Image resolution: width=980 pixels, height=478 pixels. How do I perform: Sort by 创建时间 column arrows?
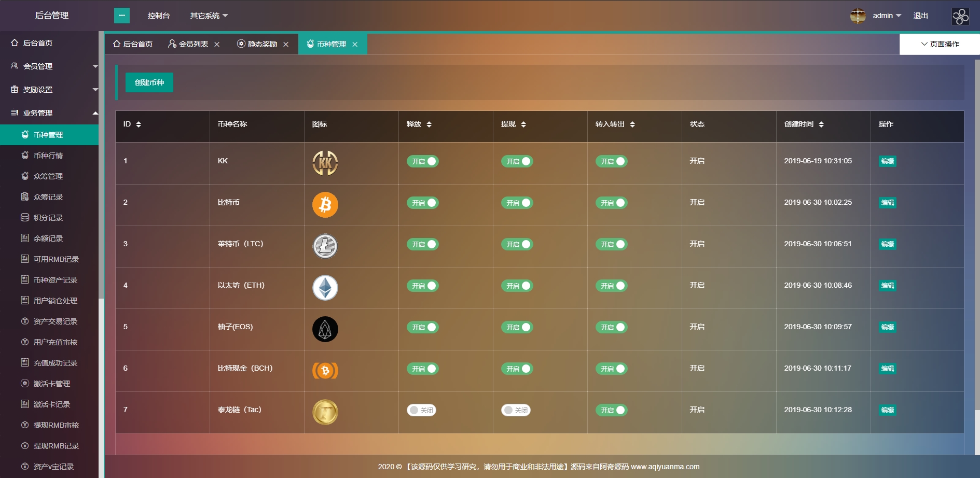[821, 124]
